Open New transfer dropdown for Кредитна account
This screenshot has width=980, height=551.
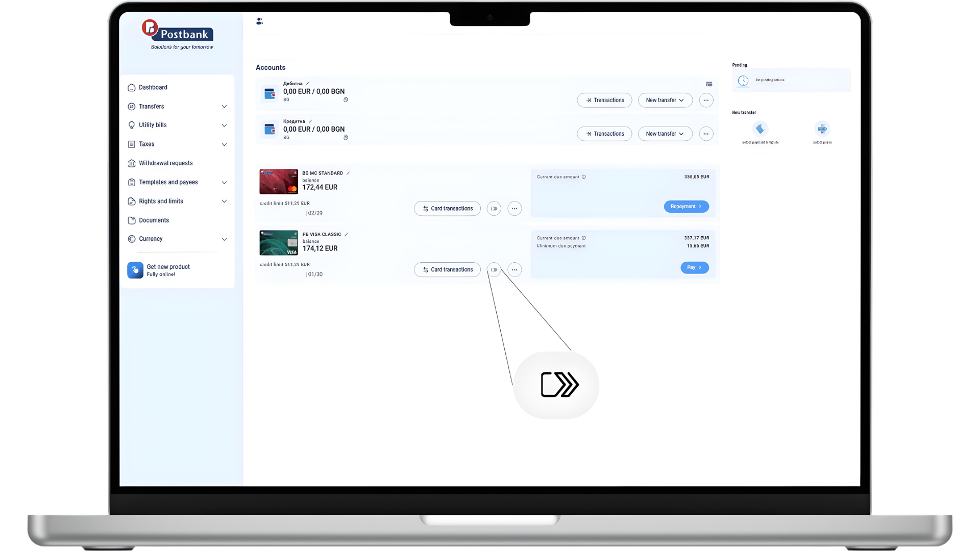(665, 134)
